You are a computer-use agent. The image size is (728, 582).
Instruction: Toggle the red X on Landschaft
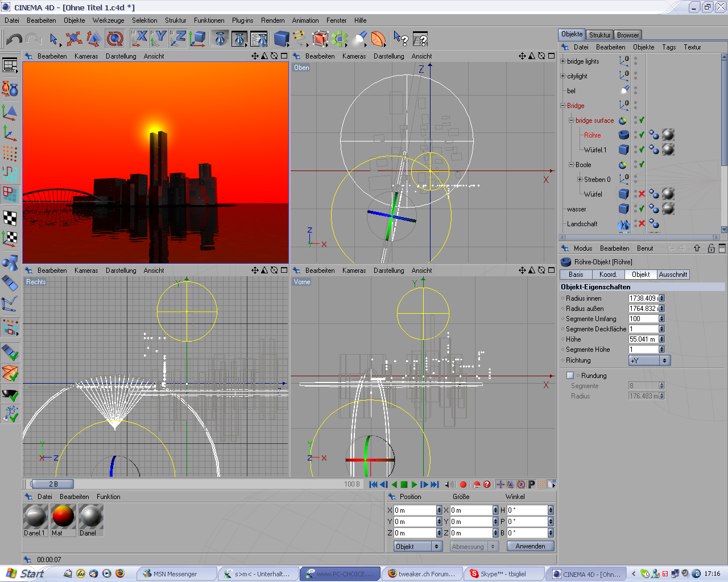coord(642,223)
